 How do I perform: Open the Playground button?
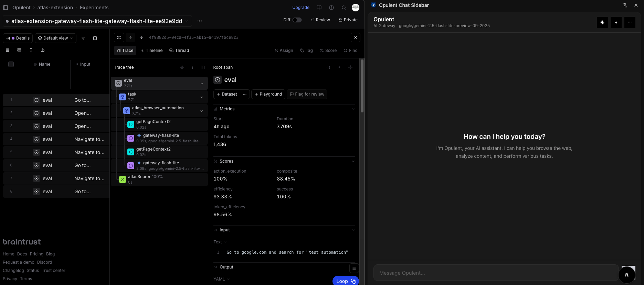[268, 94]
